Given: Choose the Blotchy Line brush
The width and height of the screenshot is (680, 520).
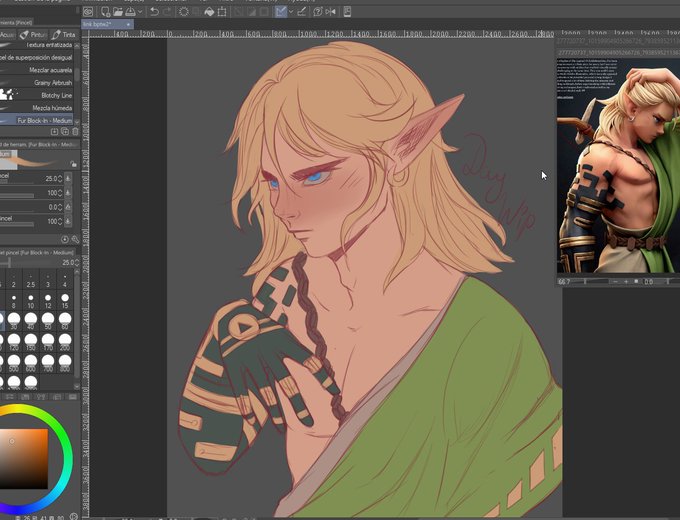Looking at the screenshot, I should click(36, 95).
